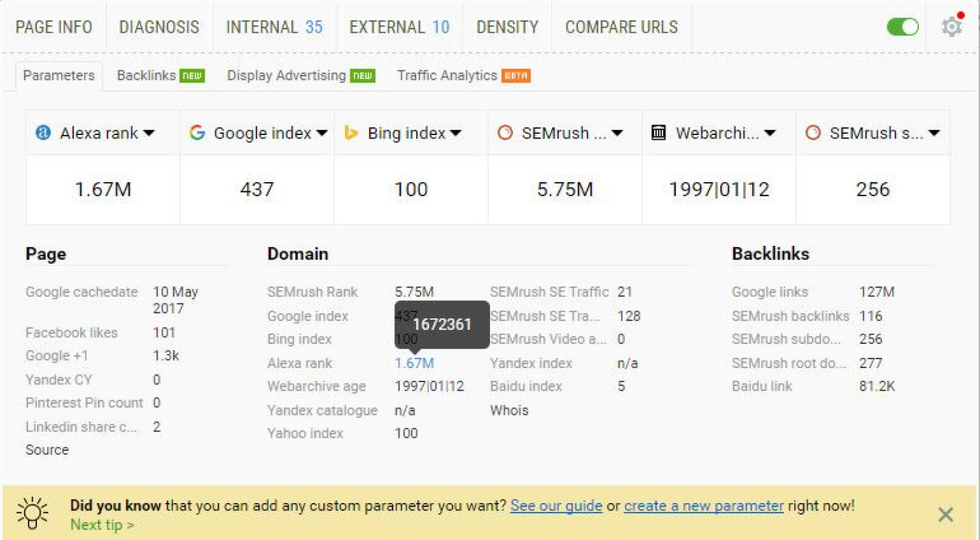Click the Bing index logo icon
Image resolution: width=980 pixels, height=540 pixels.
point(351,133)
